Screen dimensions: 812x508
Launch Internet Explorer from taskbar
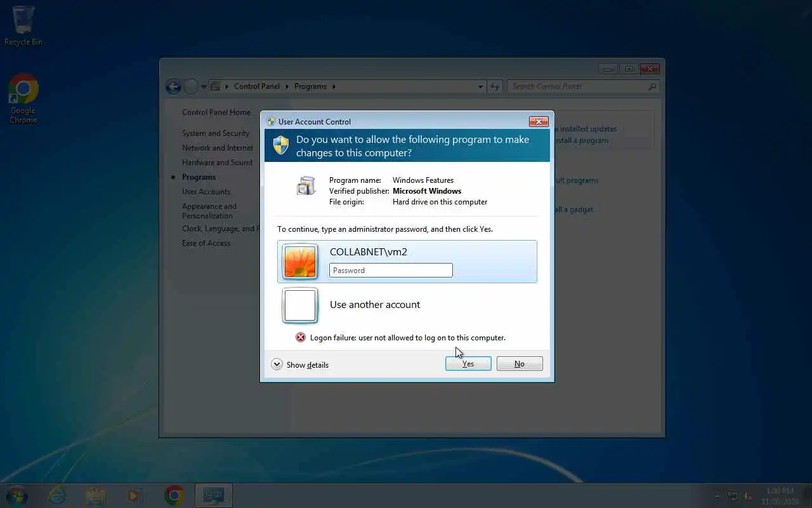point(57,495)
